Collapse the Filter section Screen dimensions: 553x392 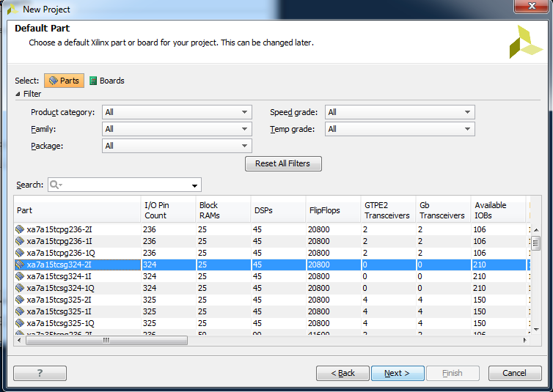(x=18, y=94)
